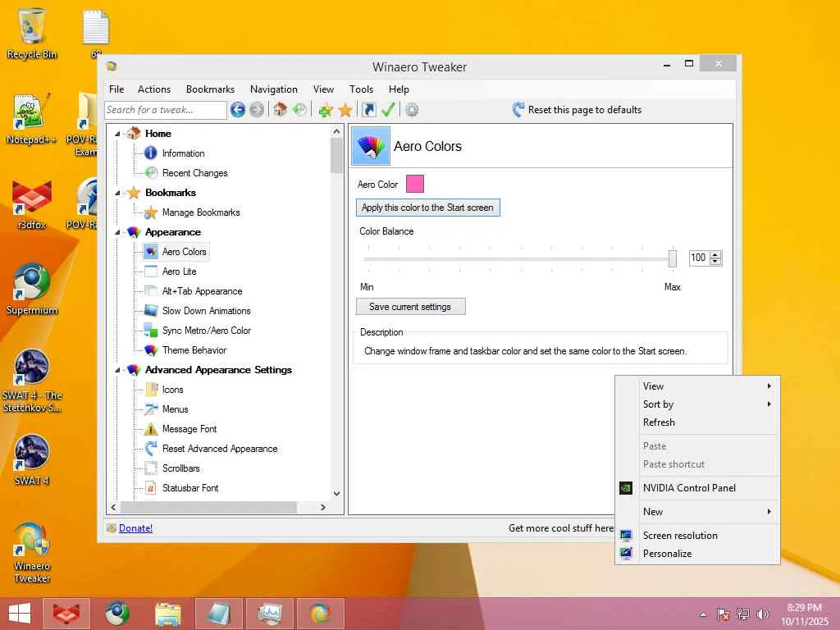The width and height of the screenshot is (840, 630).
Task: Open Notepad++ desktop shortcut
Action: point(32,119)
